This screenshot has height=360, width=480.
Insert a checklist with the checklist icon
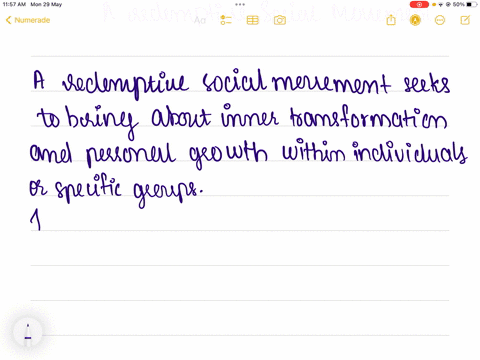(x=226, y=20)
